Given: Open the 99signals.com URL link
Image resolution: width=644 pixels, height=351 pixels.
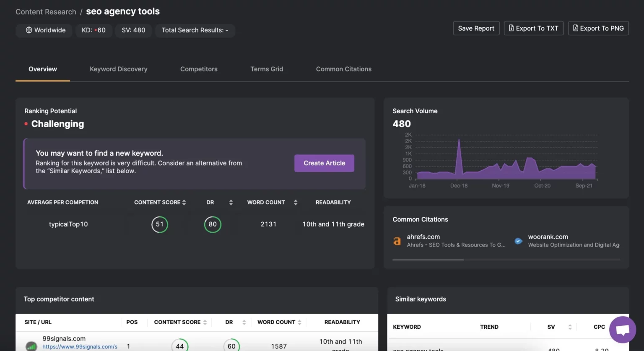Looking at the screenshot, I should tap(80, 347).
